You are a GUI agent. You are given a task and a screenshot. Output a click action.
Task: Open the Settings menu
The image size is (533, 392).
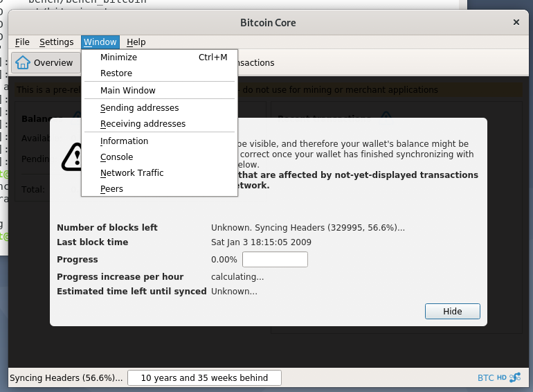pos(57,42)
